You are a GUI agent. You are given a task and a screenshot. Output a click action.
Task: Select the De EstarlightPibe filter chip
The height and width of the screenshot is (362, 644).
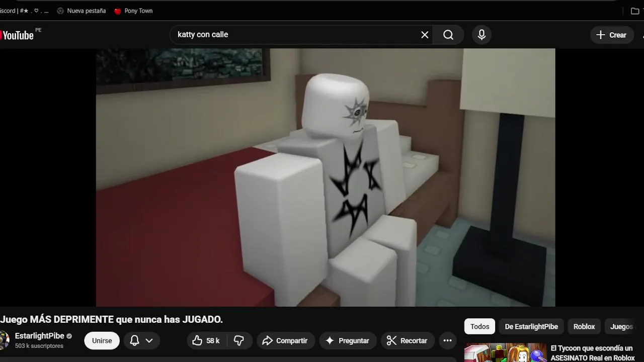pos(531,326)
